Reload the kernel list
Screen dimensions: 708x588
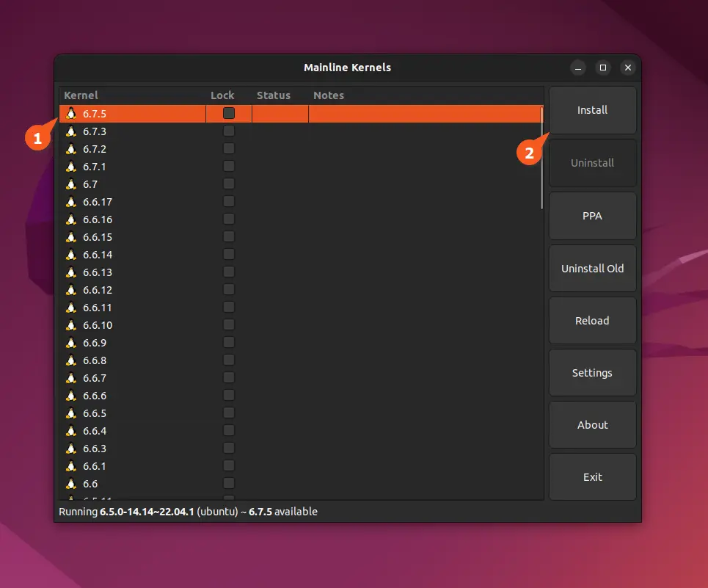(x=592, y=321)
